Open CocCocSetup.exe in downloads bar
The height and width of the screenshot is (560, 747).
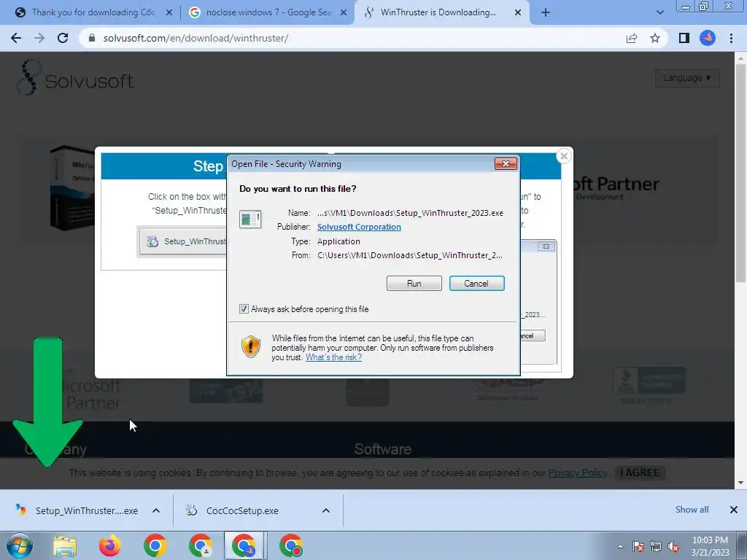tap(243, 510)
